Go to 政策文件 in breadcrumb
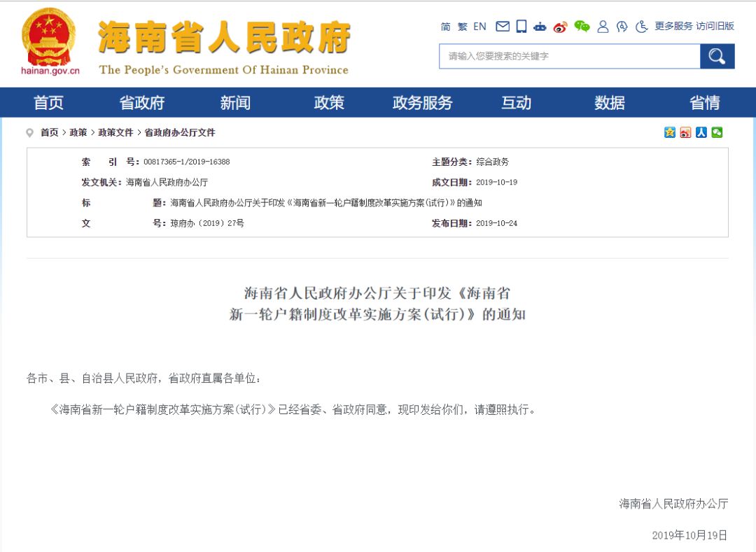The width and height of the screenshot is (756, 552). coord(115,132)
